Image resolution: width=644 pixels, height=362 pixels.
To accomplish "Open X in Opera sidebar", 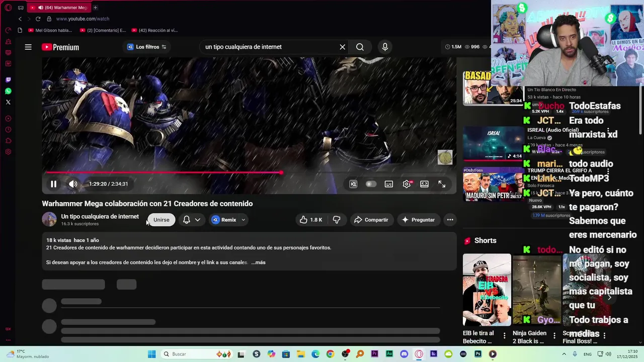I will click(8, 102).
